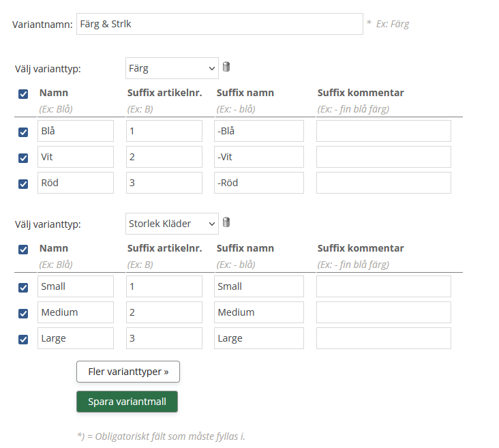The width and height of the screenshot is (499, 448).
Task: Focus the Variantnamn text field
Action: click(220, 24)
